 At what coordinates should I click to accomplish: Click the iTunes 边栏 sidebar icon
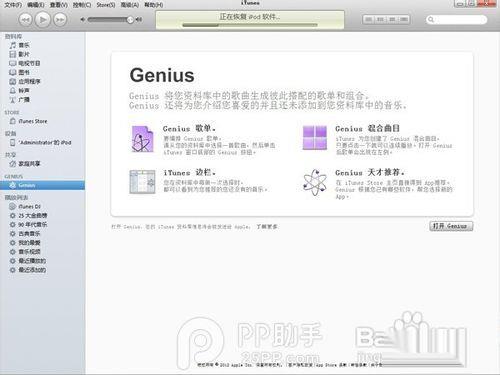point(142,182)
